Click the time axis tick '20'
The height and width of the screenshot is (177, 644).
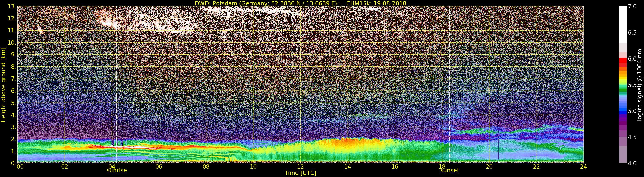click(x=489, y=166)
